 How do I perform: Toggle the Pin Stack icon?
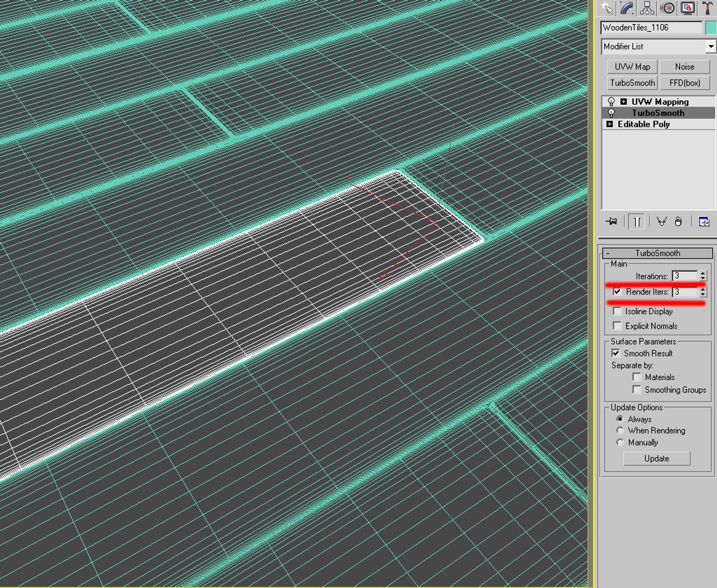[611, 222]
